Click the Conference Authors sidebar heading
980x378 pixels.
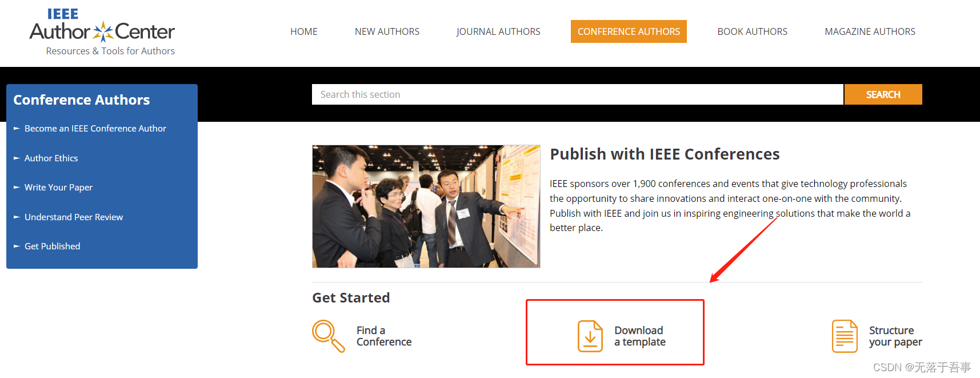tap(81, 100)
